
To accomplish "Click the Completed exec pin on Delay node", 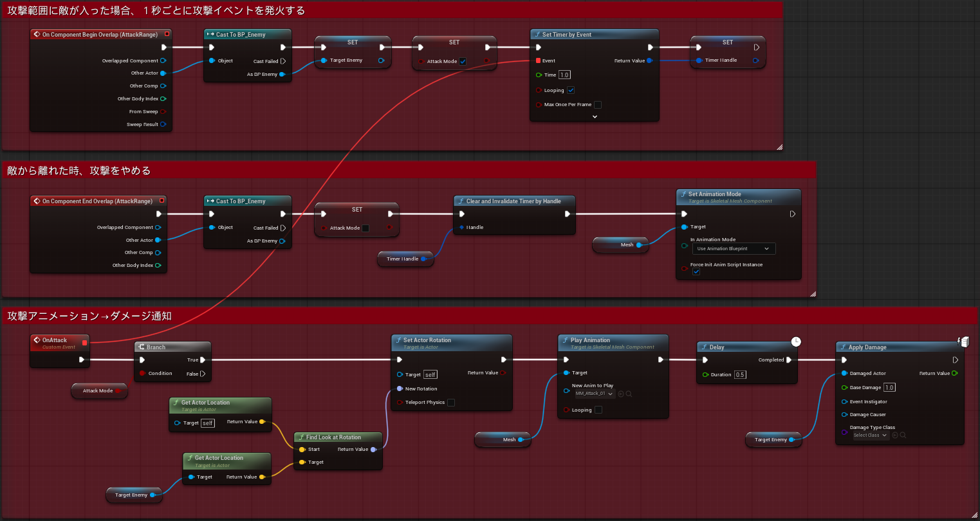I will point(789,360).
